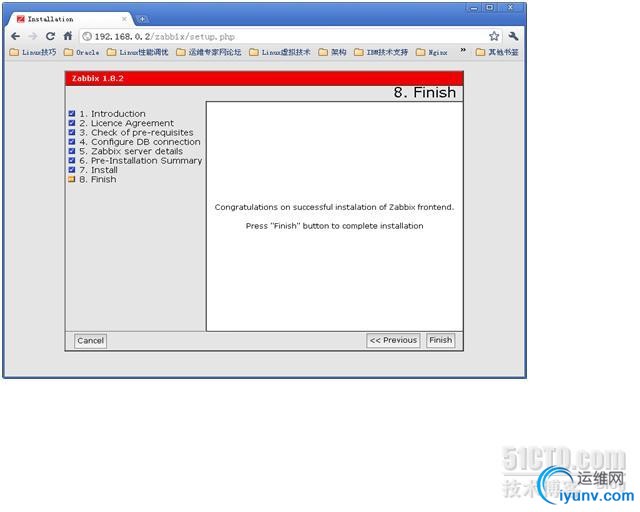Click the "7. Install" step text
Screen dimensions: 640x512
tap(98, 170)
